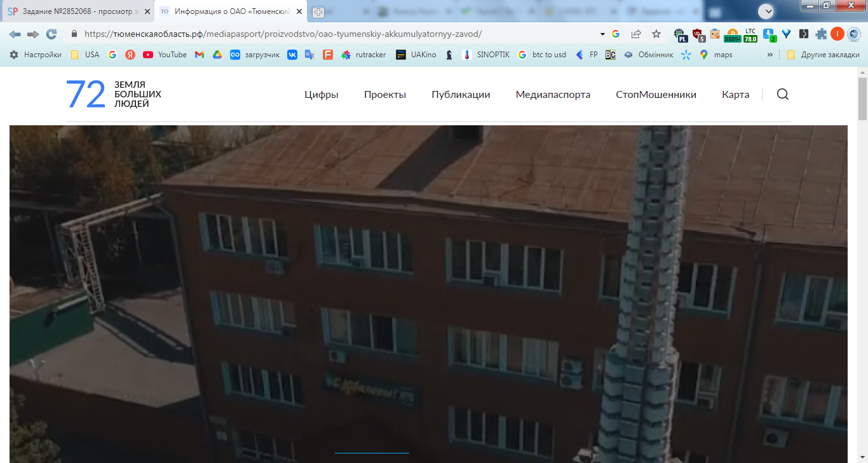Add a new tab with the plus button
Image resolution: width=868 pixels, height=463 pixels.
pyautogui.click(x=318, y=11)
